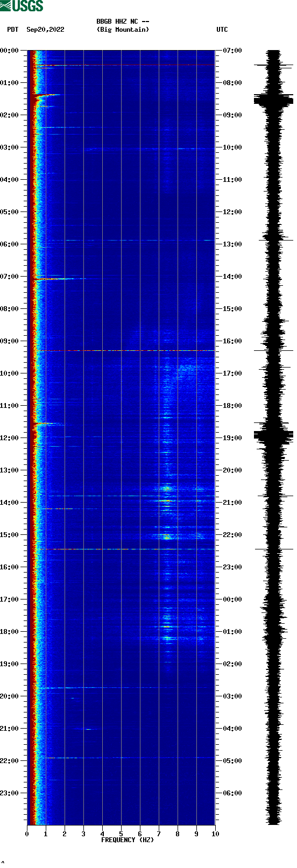This screenshot has width=297, height=868.
Task: Click the frequency tick label '3'
Action: click(83, 834)
